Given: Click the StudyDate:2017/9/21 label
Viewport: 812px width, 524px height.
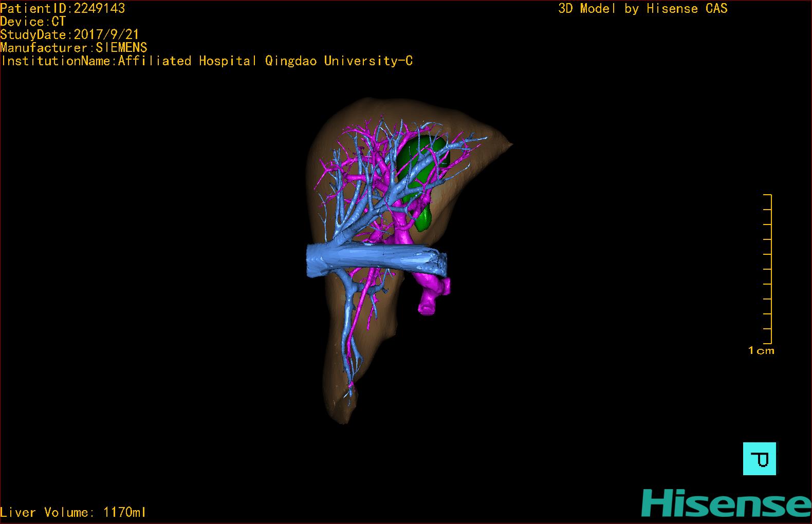Looking at the screenshot, I should 69,34.
